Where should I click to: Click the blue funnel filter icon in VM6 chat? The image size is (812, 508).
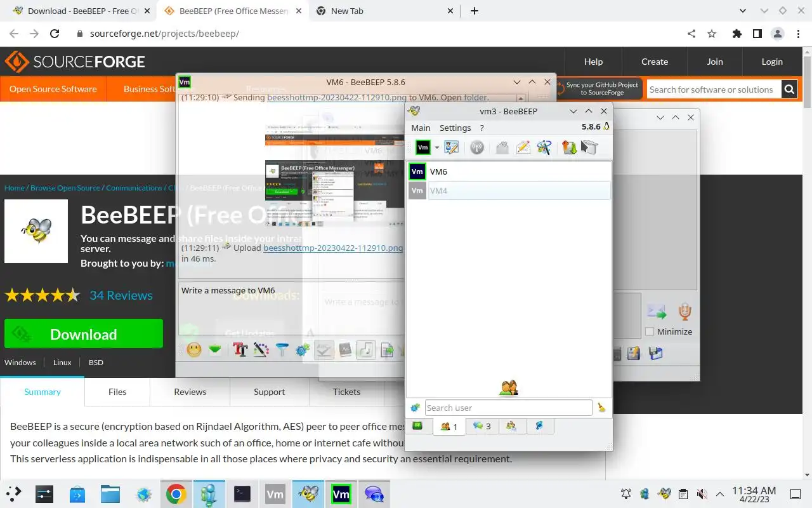click(x=282, y=349)
